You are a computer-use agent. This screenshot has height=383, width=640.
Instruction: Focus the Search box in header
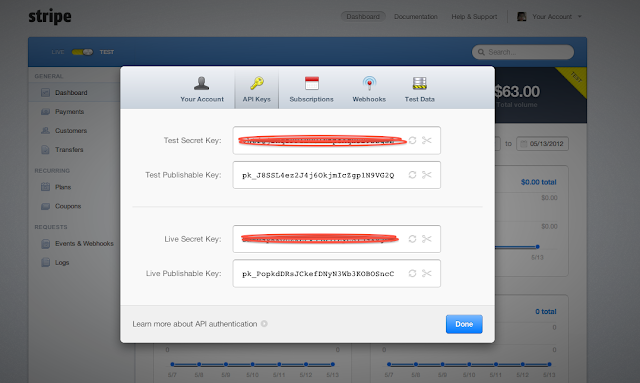click(523, 52)
